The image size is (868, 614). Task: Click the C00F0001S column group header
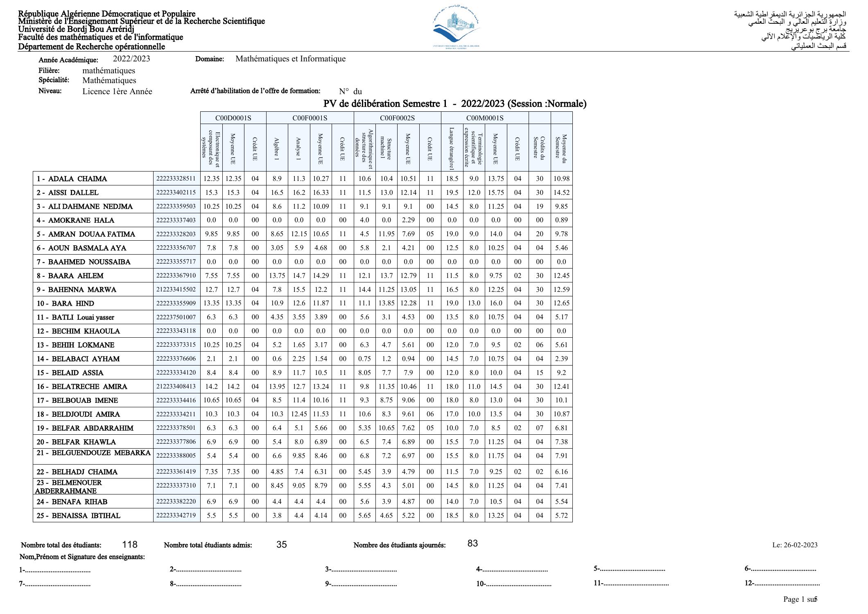point(310,118)
